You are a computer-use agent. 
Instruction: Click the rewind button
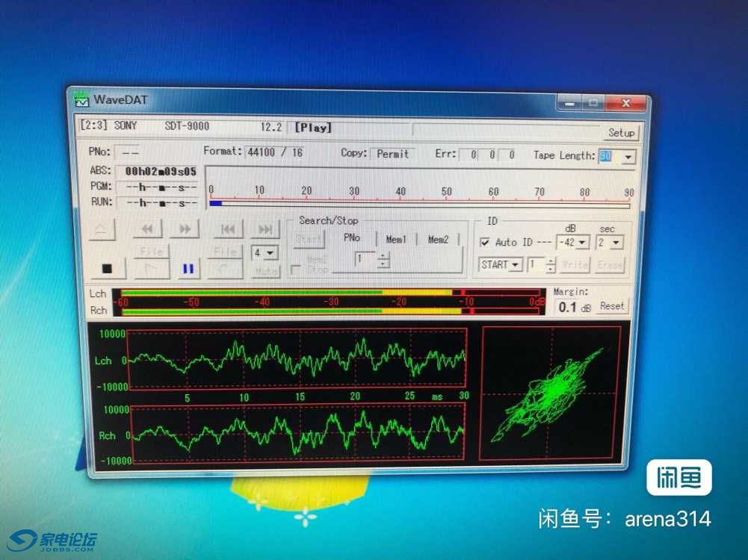[x=147, y=229]
